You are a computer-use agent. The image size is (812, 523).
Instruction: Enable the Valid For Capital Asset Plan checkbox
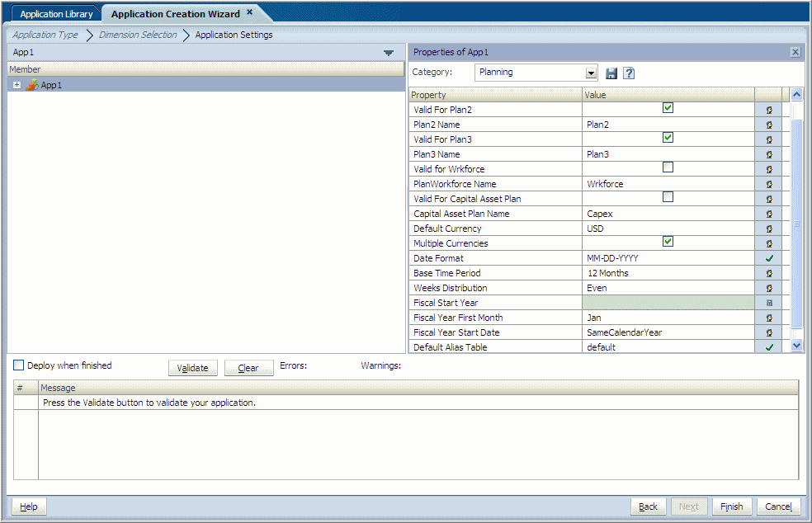pos(668,197)
